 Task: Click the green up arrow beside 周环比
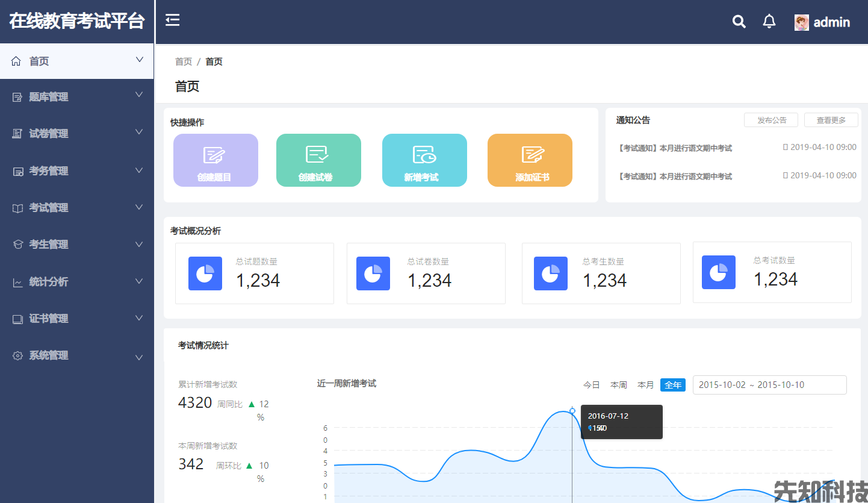click(249, 465)
